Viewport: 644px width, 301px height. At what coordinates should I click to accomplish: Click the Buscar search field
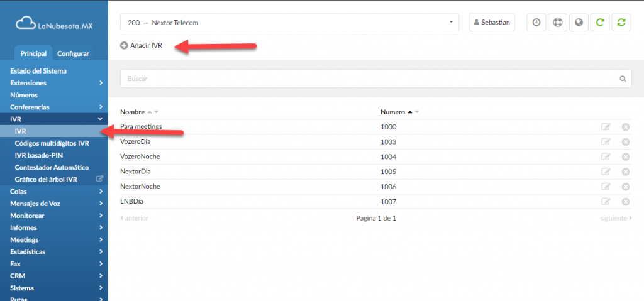376,79
